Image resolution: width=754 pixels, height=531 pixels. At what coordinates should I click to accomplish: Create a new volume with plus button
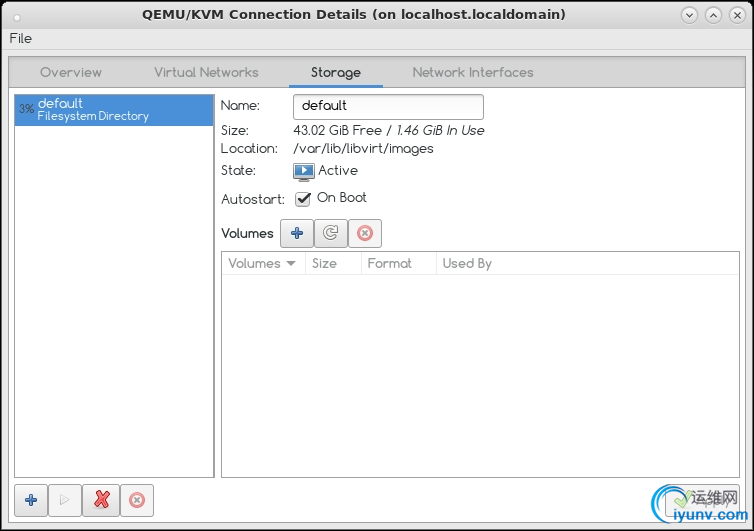coord(297,233)
